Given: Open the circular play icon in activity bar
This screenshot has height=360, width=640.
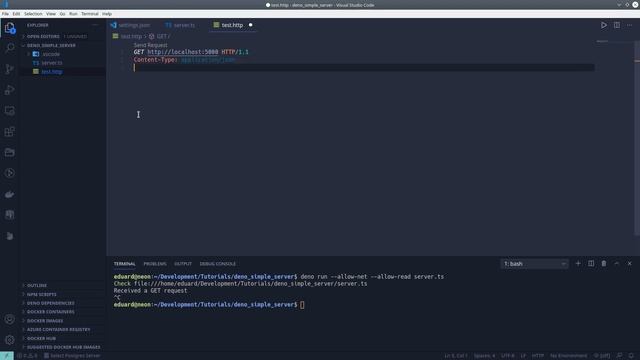Looking at the screenshot, I should click(x=9, y=173).
